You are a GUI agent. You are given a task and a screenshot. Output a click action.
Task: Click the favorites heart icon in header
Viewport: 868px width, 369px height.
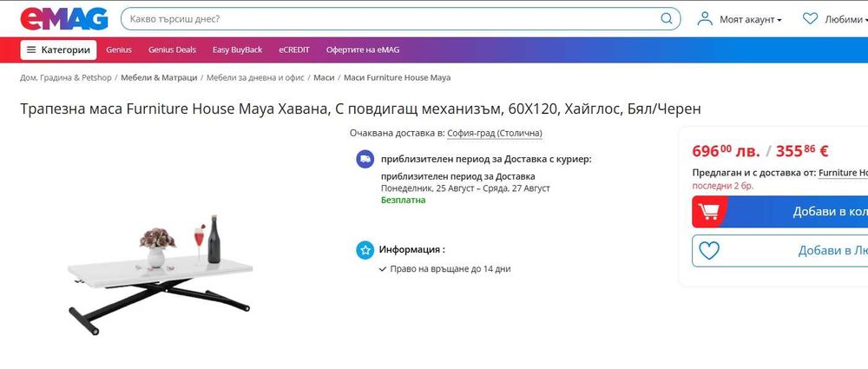(x=810, y=19)
